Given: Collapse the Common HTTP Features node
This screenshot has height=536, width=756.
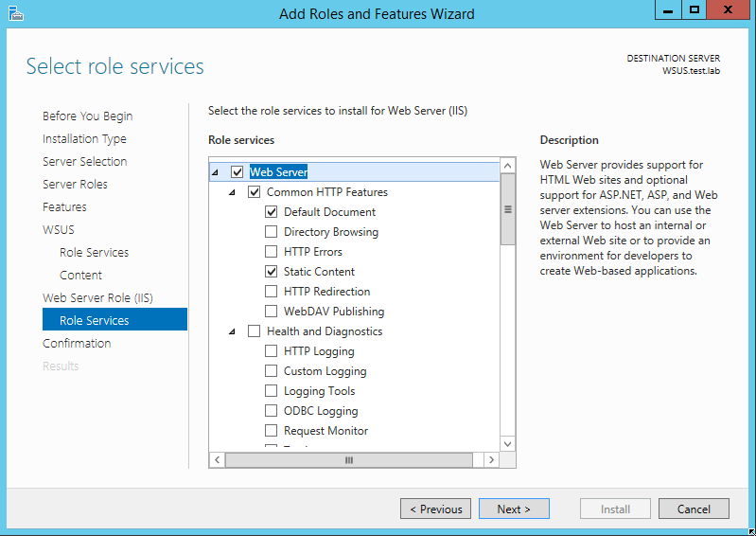Looking at the screenshot, I should point(233,192).
